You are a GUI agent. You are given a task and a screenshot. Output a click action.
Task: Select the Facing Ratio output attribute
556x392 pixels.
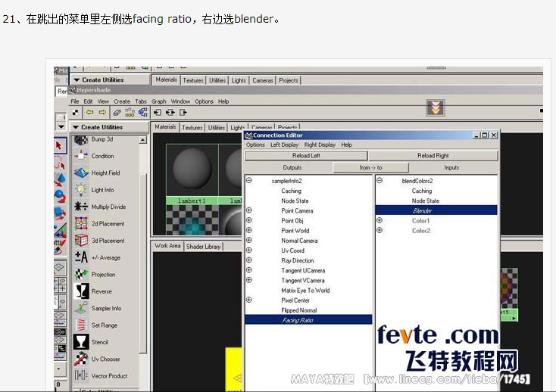(297, 320)
